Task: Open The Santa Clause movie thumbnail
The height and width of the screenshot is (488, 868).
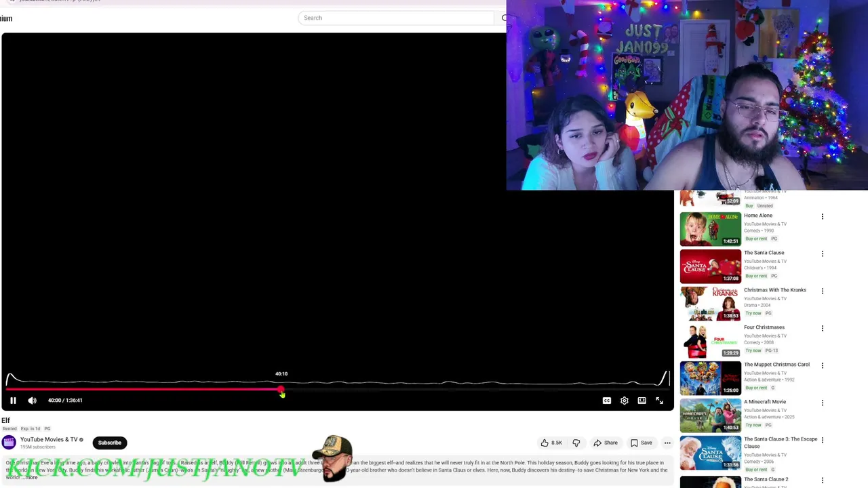Action: [711, 266]
